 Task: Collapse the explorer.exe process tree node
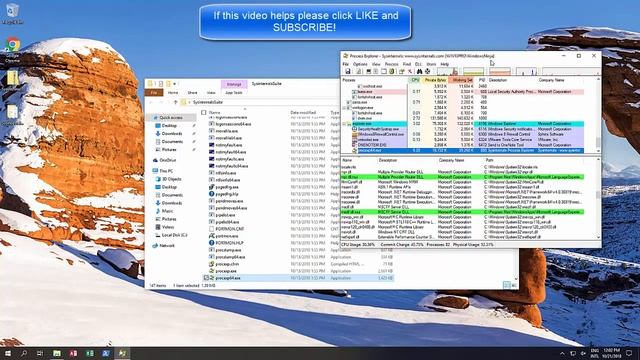(344, 124)
